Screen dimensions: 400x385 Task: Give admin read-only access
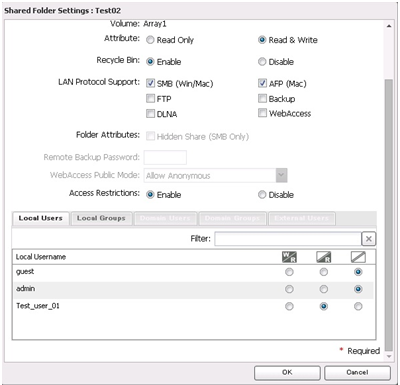(x=323, y=289)
